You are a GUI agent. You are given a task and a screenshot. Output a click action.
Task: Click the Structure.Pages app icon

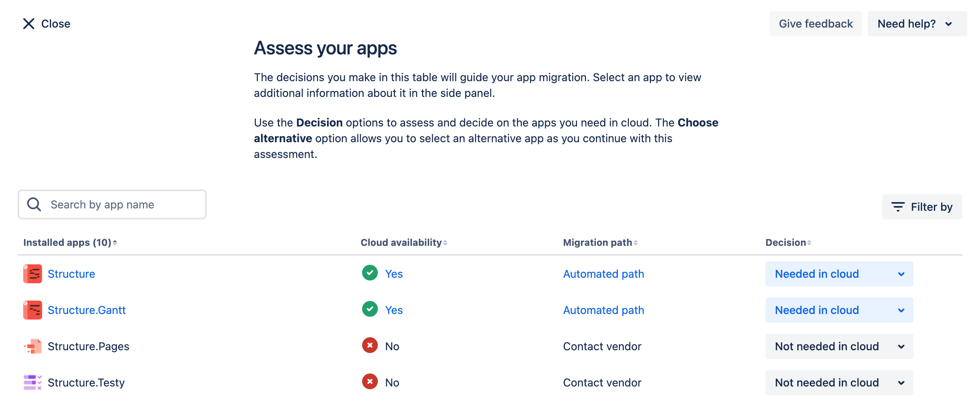coord(32,346)
